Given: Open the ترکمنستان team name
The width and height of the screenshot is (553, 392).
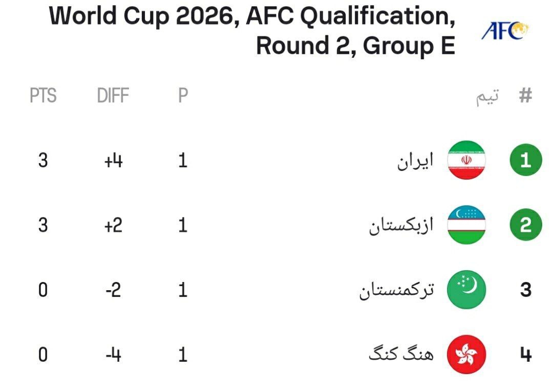Looking at the screenshot, I should tap(396, 291).
